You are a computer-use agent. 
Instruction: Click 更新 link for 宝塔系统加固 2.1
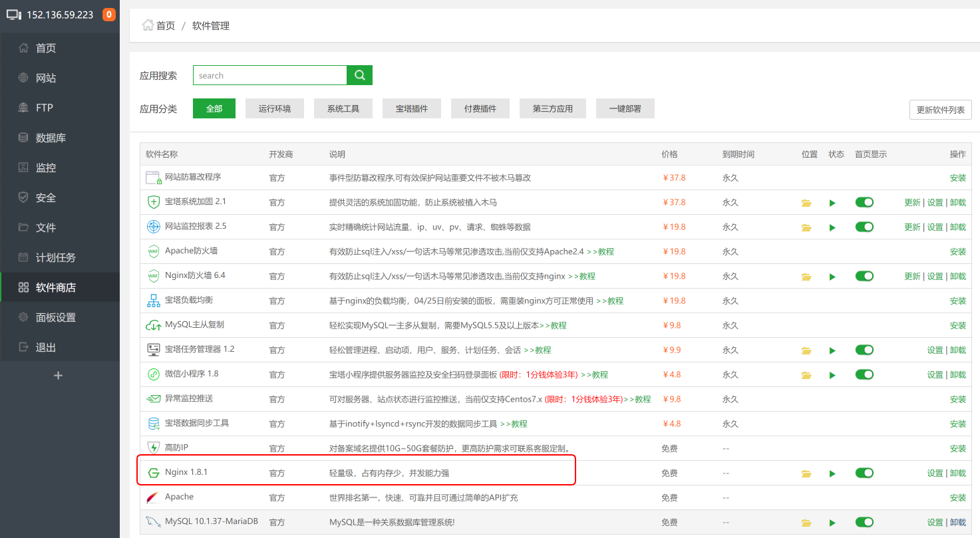912,203
